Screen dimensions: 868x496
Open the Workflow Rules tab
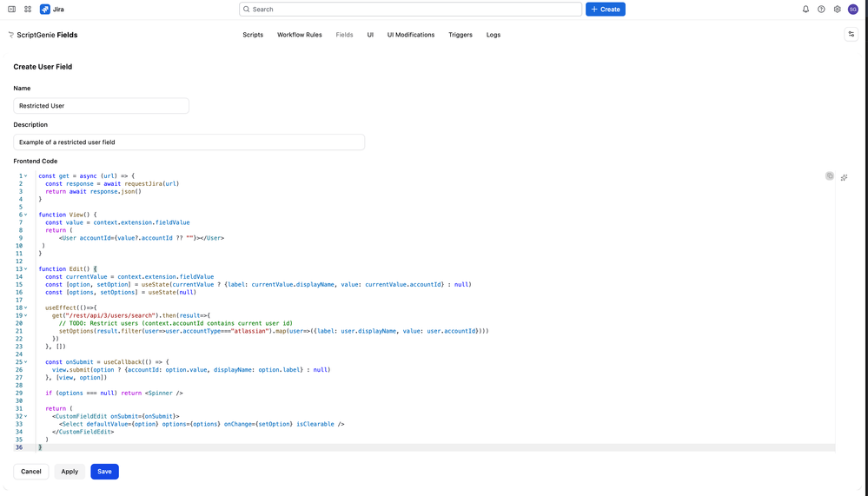(x=300, y=35)
